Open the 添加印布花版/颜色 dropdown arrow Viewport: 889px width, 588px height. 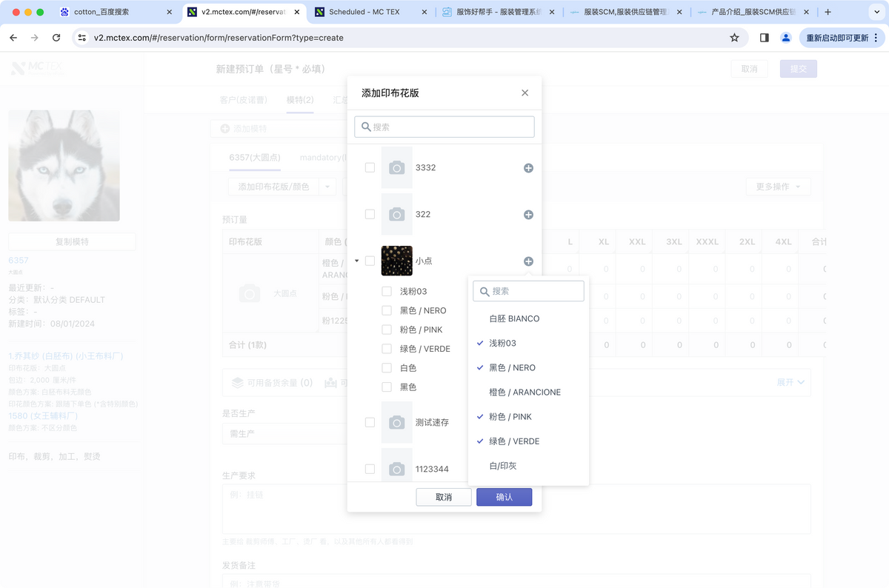coord(327,187)
